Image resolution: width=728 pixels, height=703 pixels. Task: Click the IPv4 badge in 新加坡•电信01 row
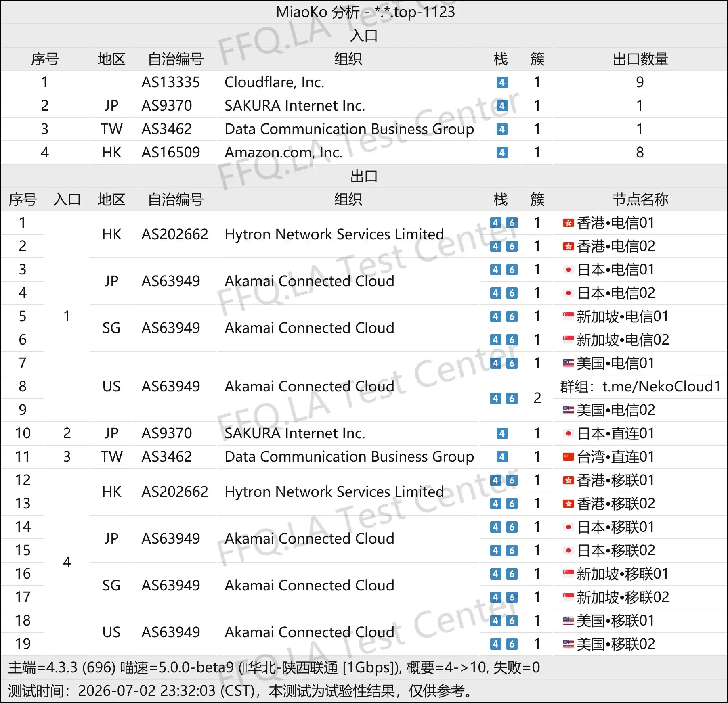point(496,316)
